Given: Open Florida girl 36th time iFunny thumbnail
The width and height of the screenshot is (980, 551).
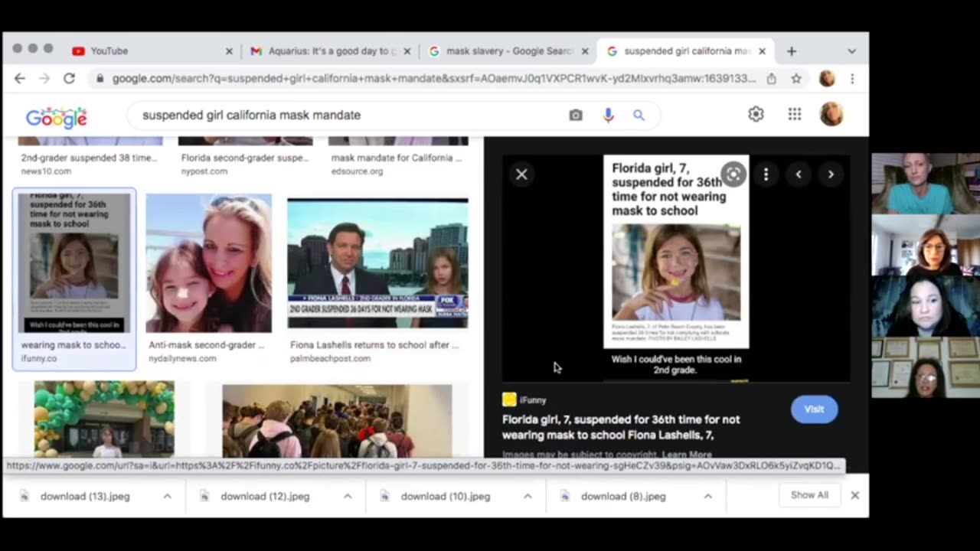Looking at the screenshot, I should 74,262.
